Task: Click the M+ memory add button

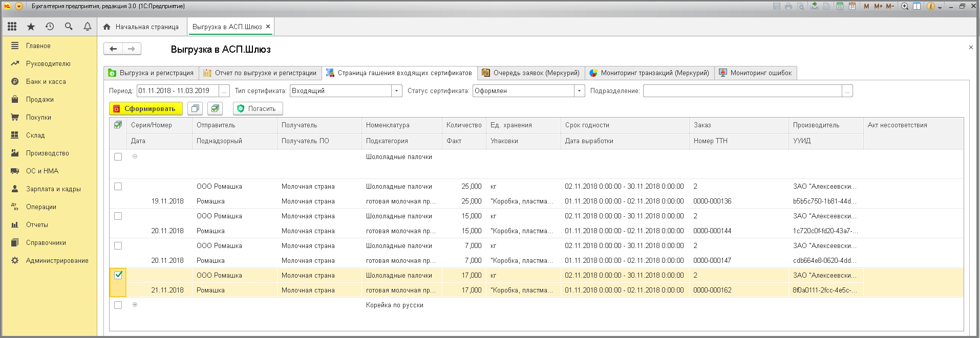Action: pyautogui.click(x=878, y=6)
